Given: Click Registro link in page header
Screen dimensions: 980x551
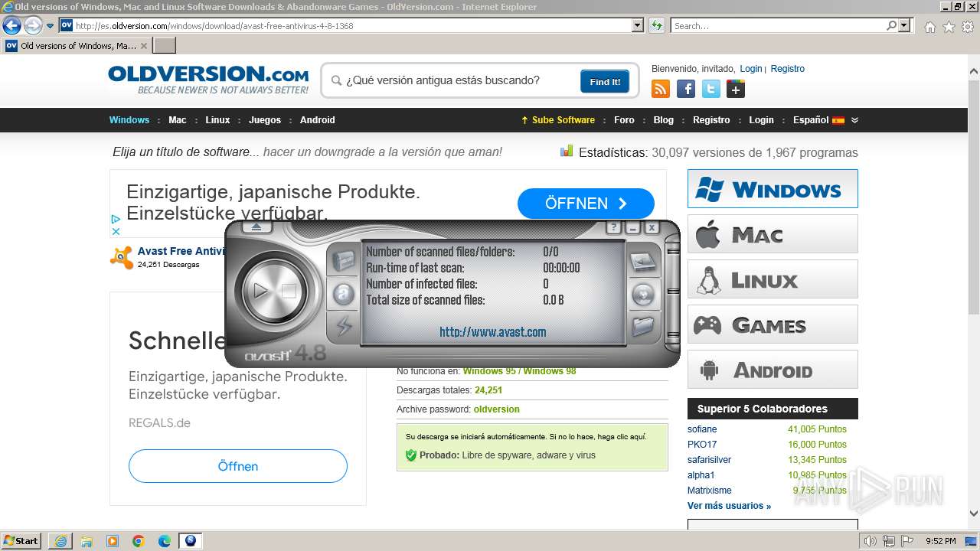Looking at the screenshot, I should (788, 69).
